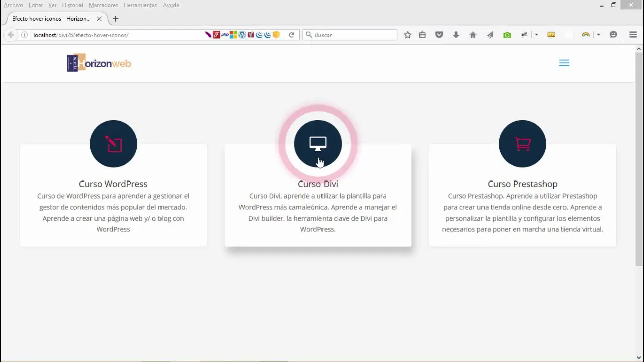Click the Curso Prestashop description paragraph
Viewport: 644px width, 362px height.
click(523, 212)
